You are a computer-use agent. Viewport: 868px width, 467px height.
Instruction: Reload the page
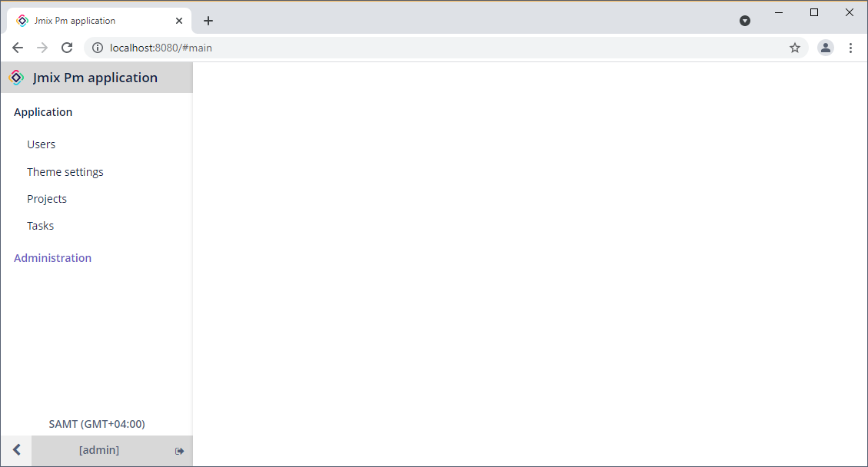67,48
